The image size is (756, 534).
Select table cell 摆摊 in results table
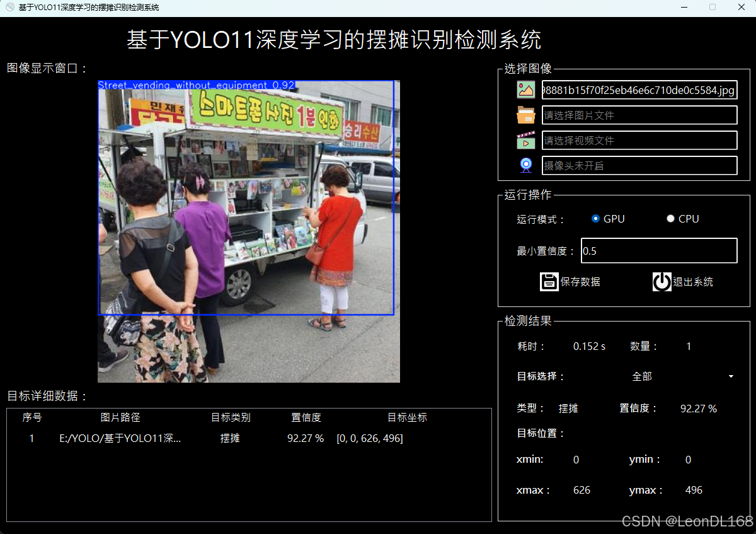230,438
